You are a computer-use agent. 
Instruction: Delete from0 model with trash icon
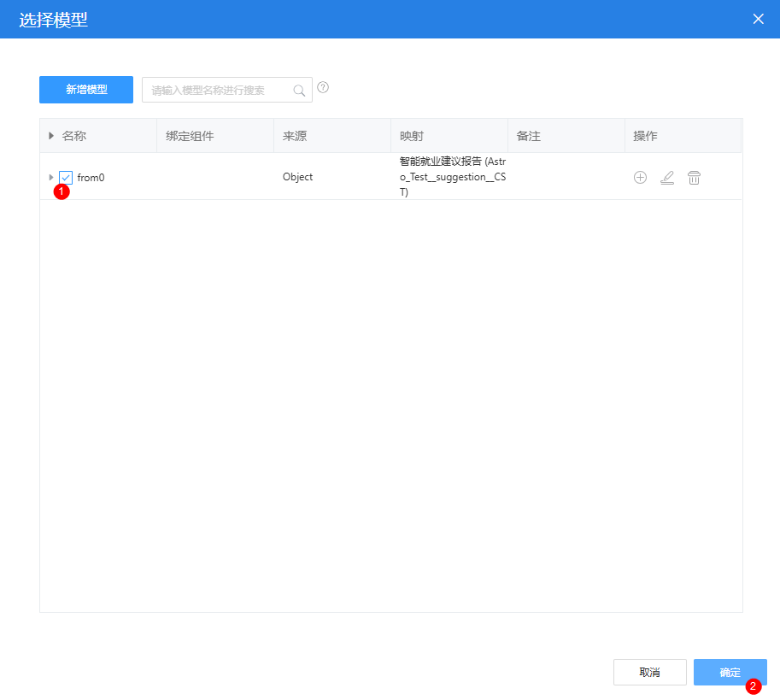(694, 178)
